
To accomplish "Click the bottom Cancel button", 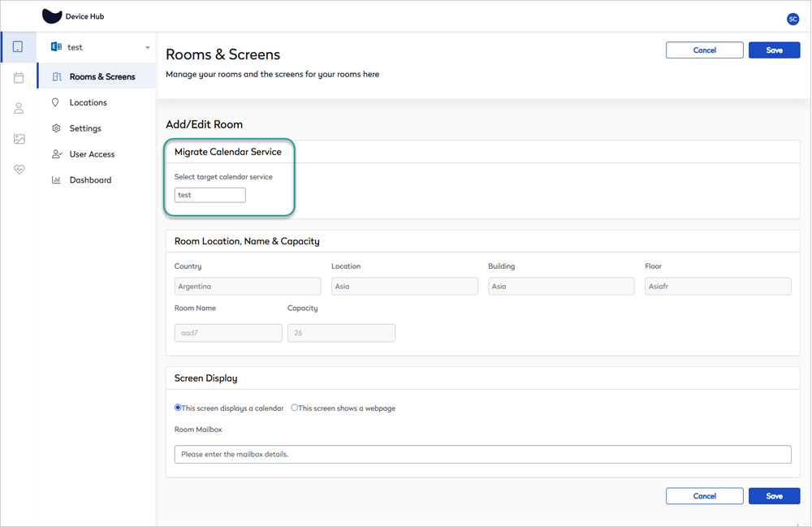I will (704, 496).
